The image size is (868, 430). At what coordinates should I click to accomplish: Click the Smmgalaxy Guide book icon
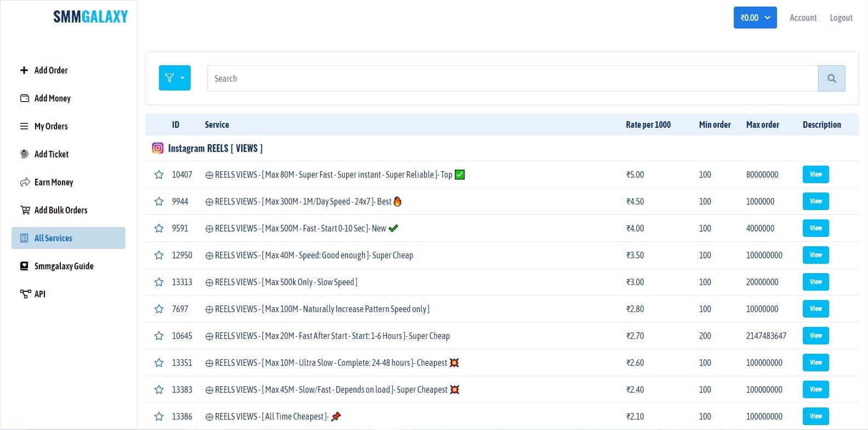point(24,266)
